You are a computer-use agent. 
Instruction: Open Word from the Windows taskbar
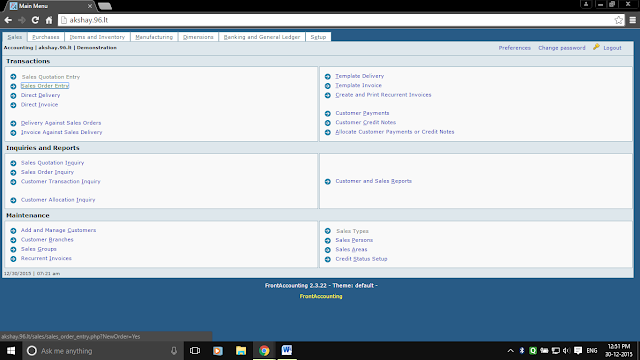tap(287, 351)
